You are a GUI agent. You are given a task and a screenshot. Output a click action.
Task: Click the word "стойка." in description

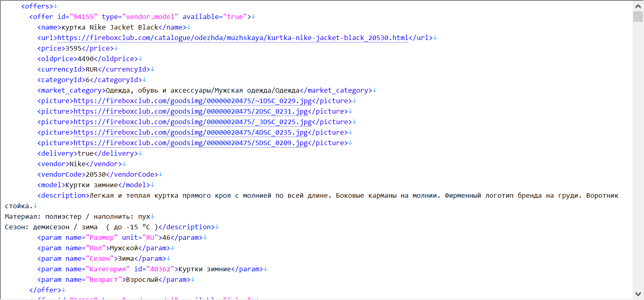pos(19,206)
